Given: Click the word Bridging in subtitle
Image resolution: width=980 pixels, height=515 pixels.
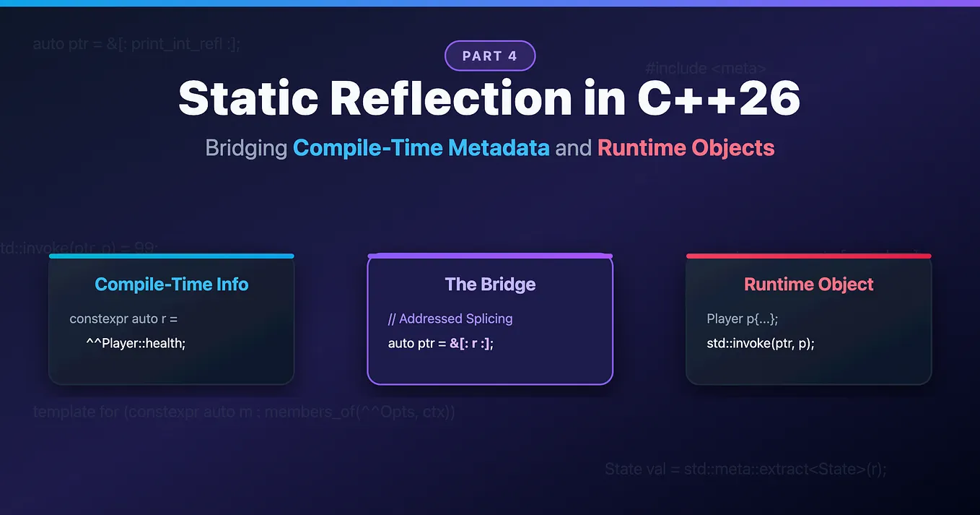Looking at the screenshot, I should 246,148.
